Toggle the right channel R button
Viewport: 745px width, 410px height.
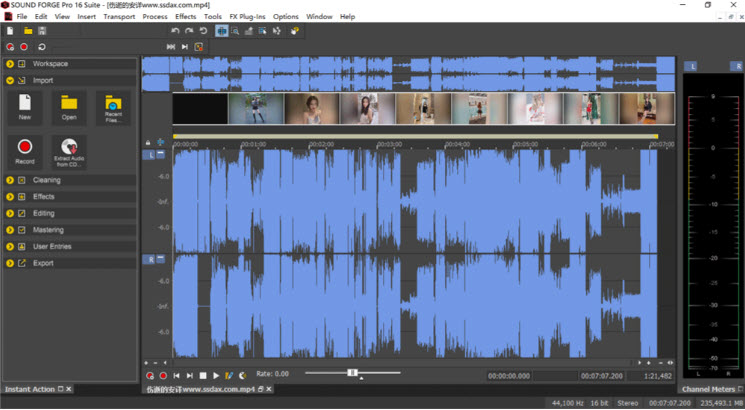click(x=150, y=259)
